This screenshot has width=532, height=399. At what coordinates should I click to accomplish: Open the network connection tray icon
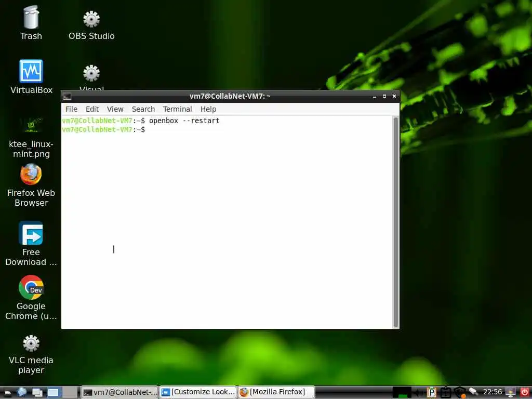point(473,392)
